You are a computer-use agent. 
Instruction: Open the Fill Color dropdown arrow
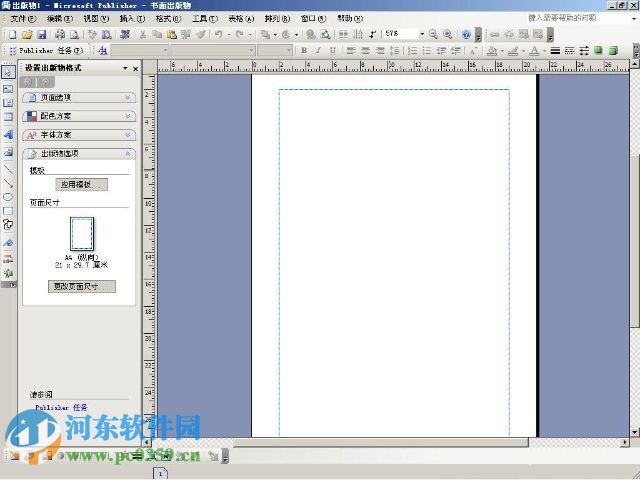[x=502, y=51]
